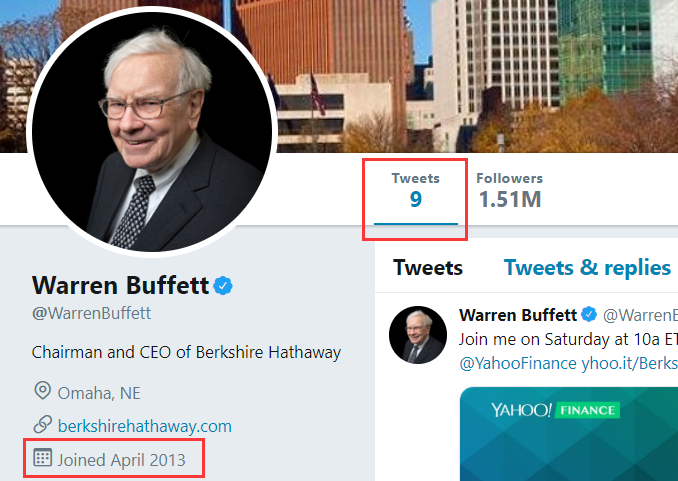This screenshot has height=481, width=678.
Task: Switch to Tweets & replies tab
Action: [587, 267]
